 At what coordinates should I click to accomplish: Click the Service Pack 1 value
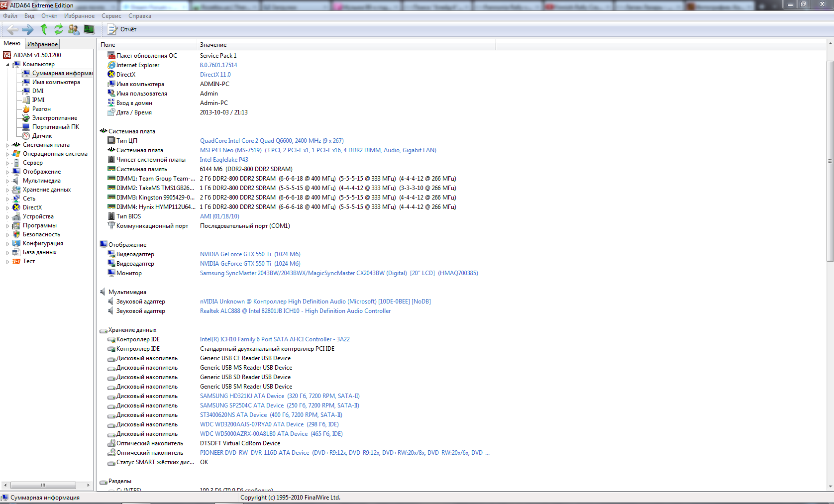218,56
